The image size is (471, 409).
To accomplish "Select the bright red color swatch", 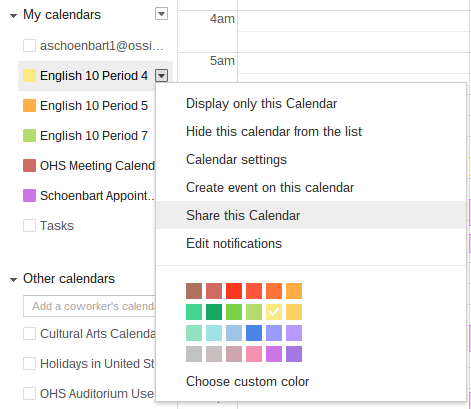I will pos(234,291).
